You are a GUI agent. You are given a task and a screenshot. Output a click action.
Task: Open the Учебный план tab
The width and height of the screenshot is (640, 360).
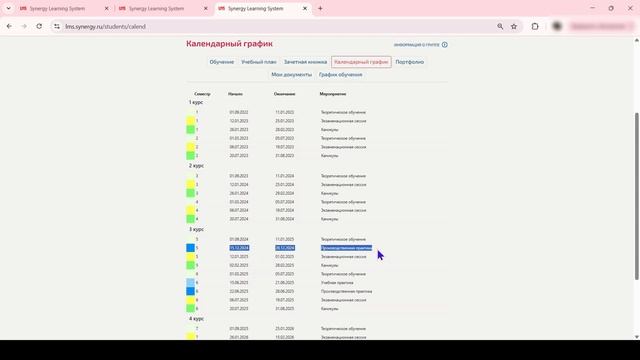[259, 62]
